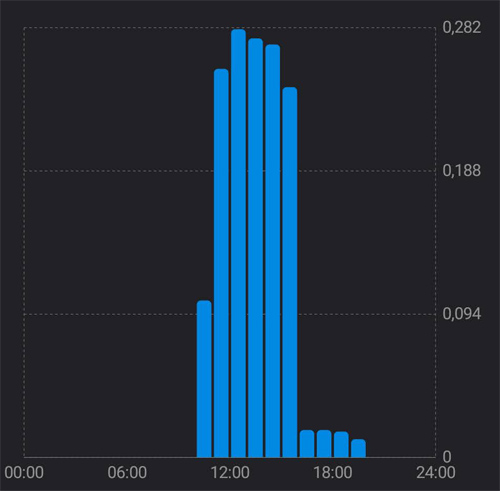Click the 0,094 y-axis label
Viewport: 500px width, 491px height.
pos(462,314)
